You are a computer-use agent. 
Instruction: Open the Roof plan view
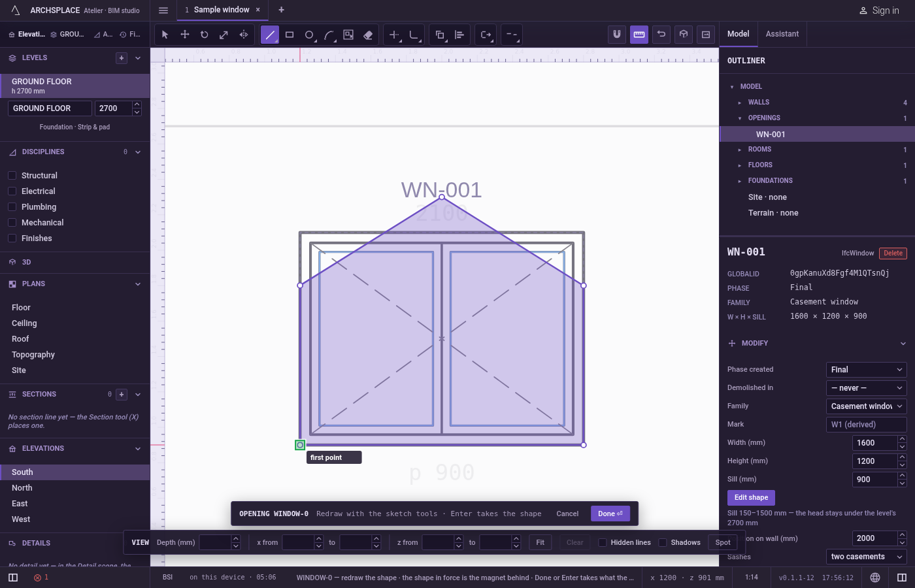tap(75, 339)
